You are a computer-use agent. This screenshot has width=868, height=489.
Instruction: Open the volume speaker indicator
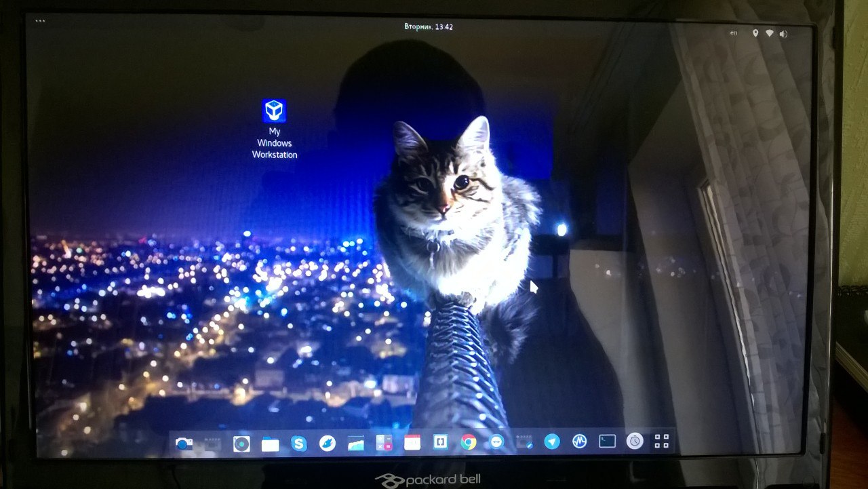(783, 34)
